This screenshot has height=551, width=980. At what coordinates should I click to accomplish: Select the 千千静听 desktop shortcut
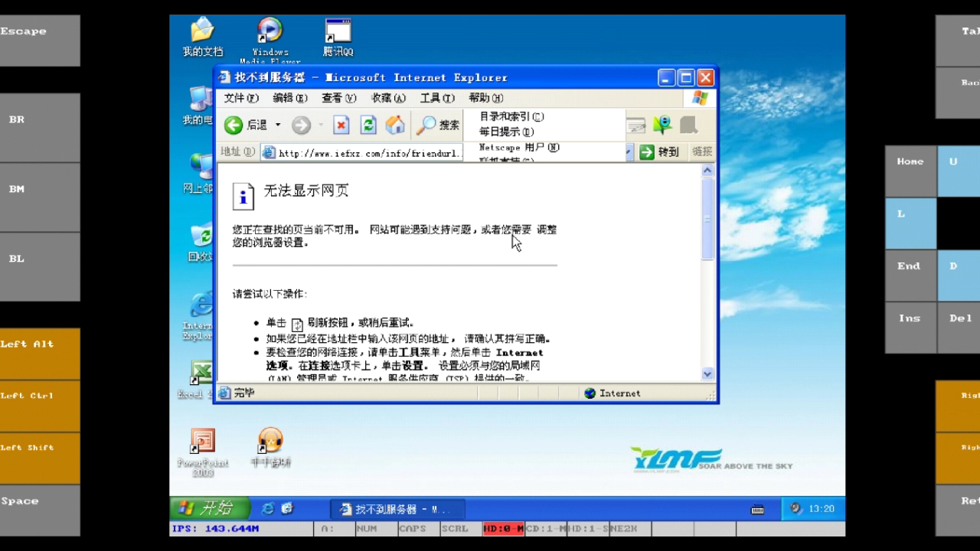tap(270, 448)
